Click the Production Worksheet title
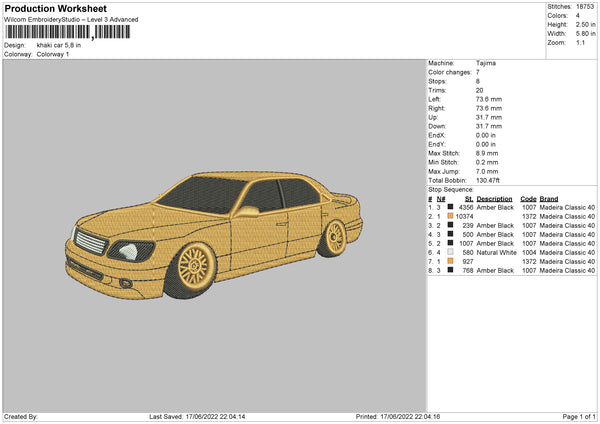This screenshot has height=424, width=600. (54, 9)
